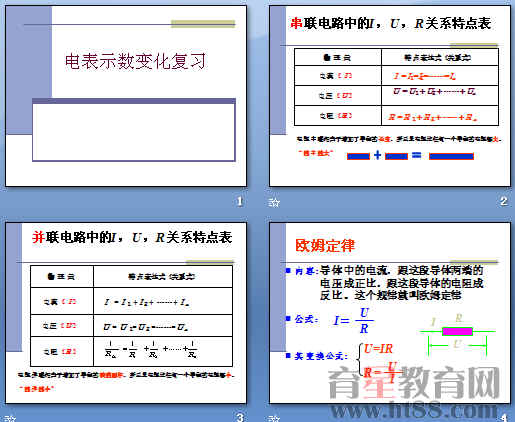
Task: Select slide 4 titled 欧姆定律
Action: (390, 313)
